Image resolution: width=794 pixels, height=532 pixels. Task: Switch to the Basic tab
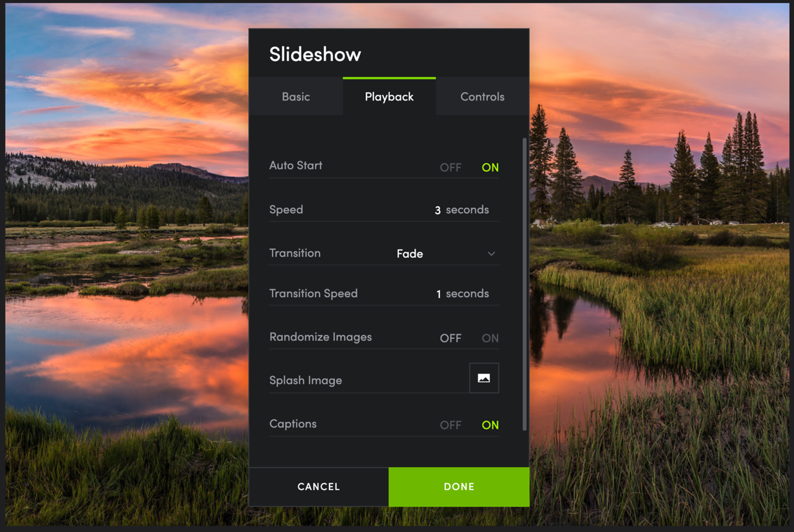click(x=296, y=97)
